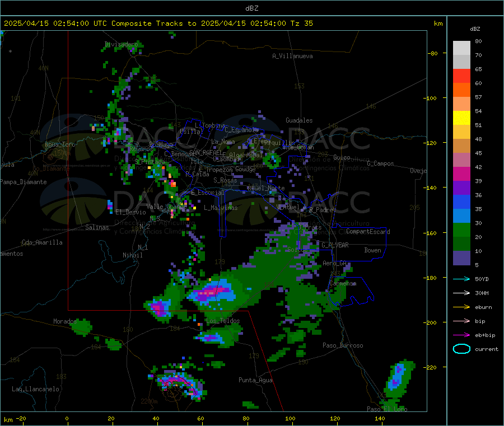Click the magenta eb+bip arrow legend icon

pyautogui.click(x=461, y=335)
